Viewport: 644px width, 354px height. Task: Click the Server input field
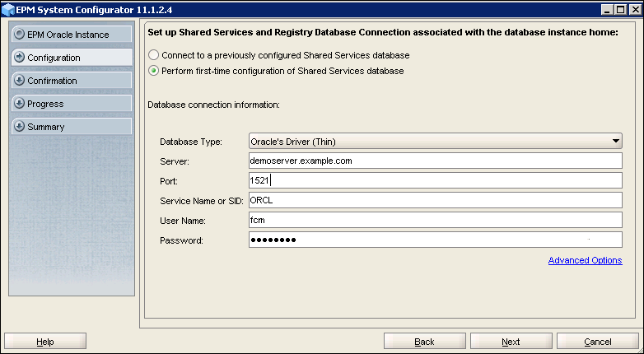click(435, 161)
